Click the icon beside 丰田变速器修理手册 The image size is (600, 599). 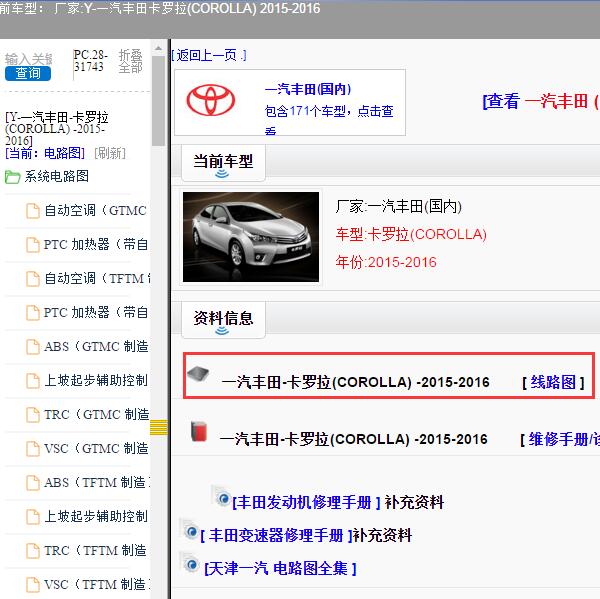tap(189, 529)
